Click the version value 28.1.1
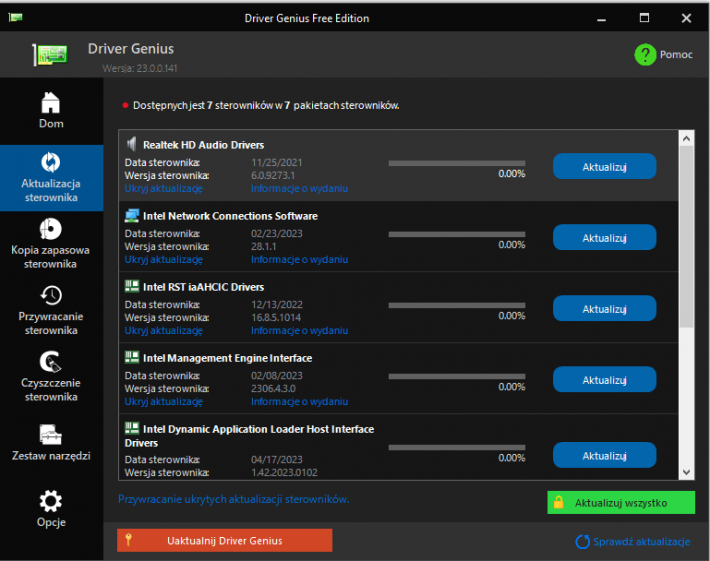The width and height of the screenshot is (710, 561). 264,246
